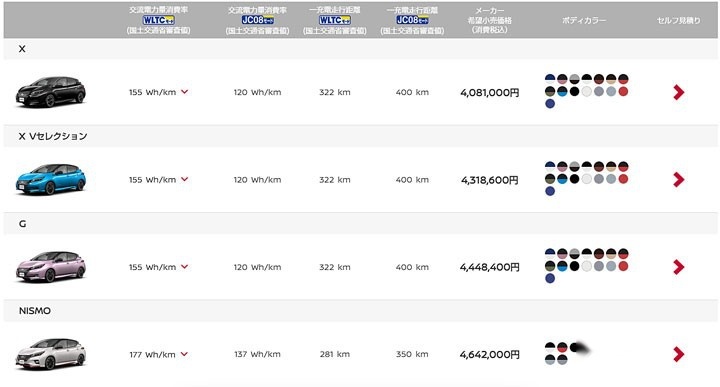The height and width of the screenshot is (387, 720).
Task: Expand the 155 Wh/km details for X grade
Action: [185, 92]
